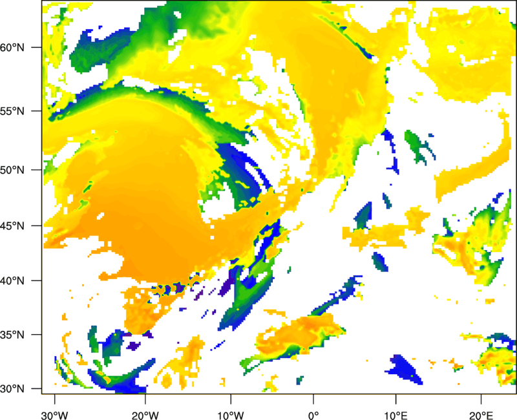Click the 0° longitude label
Image resolution: width=517 pixels, height=420 pixels.
point(313,415)
